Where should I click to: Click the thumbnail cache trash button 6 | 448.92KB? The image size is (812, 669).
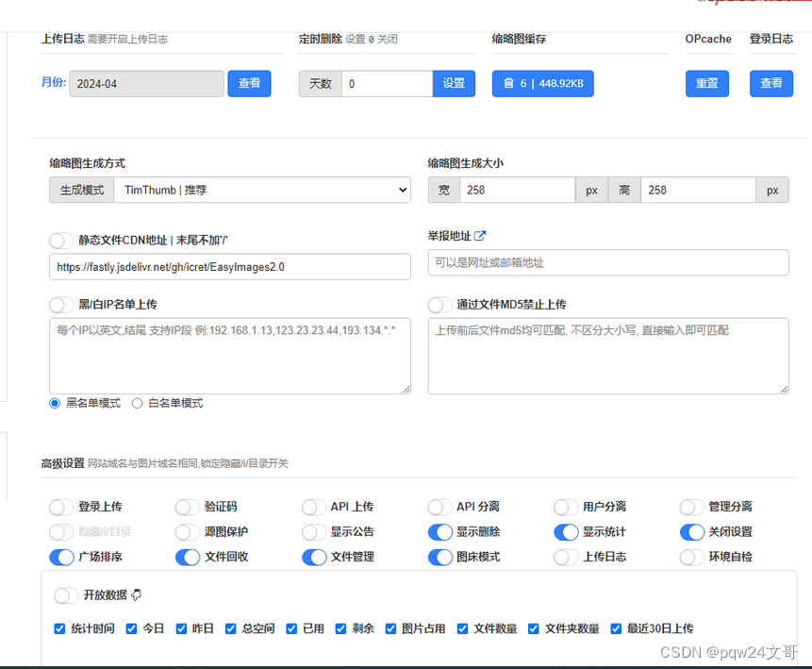pos(542,83)
